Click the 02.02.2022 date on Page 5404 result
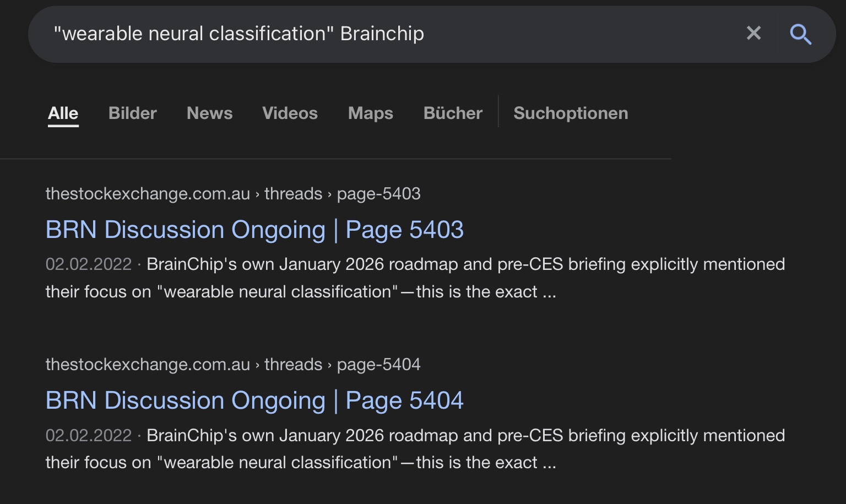Image resolution: width=846 pixels, height=504 pixels. (88, 435)
